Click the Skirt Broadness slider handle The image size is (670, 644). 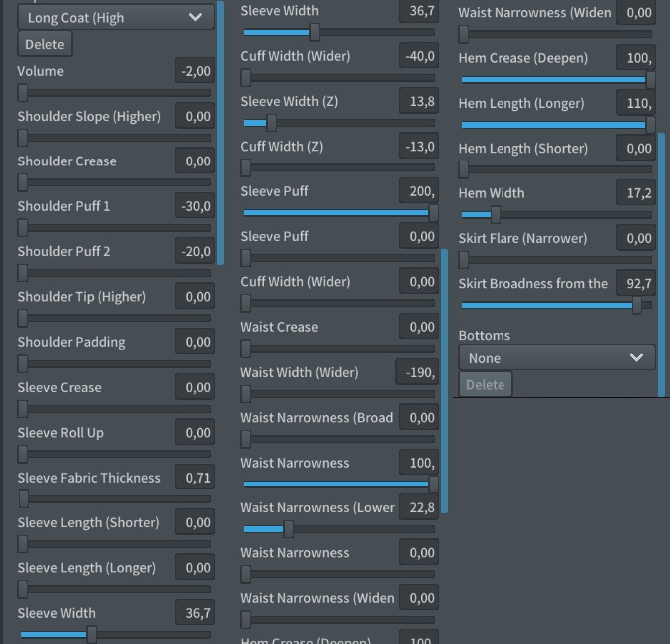[637, 305]
